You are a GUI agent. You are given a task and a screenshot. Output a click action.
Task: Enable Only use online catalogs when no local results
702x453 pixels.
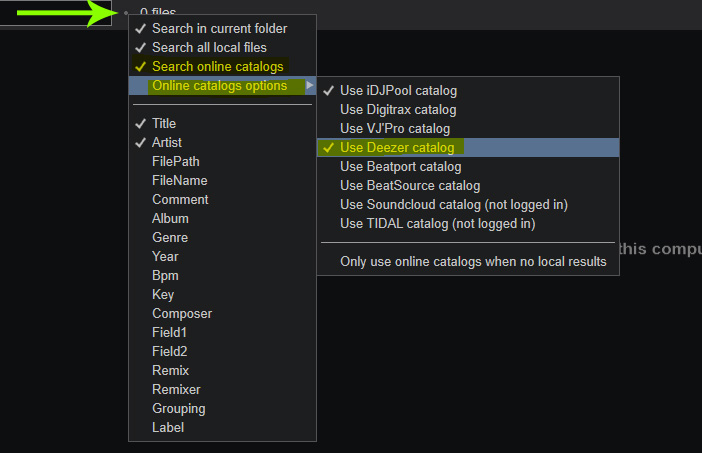point(468,261)
